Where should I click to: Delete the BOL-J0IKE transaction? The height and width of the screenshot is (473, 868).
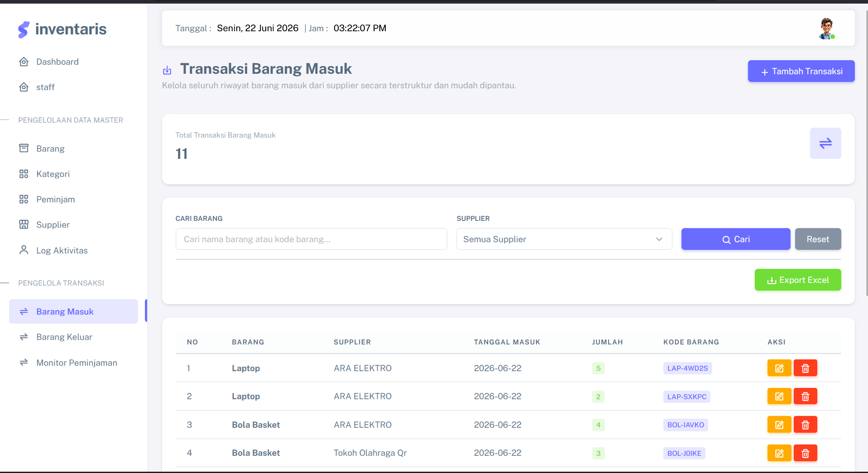point(805,453)
